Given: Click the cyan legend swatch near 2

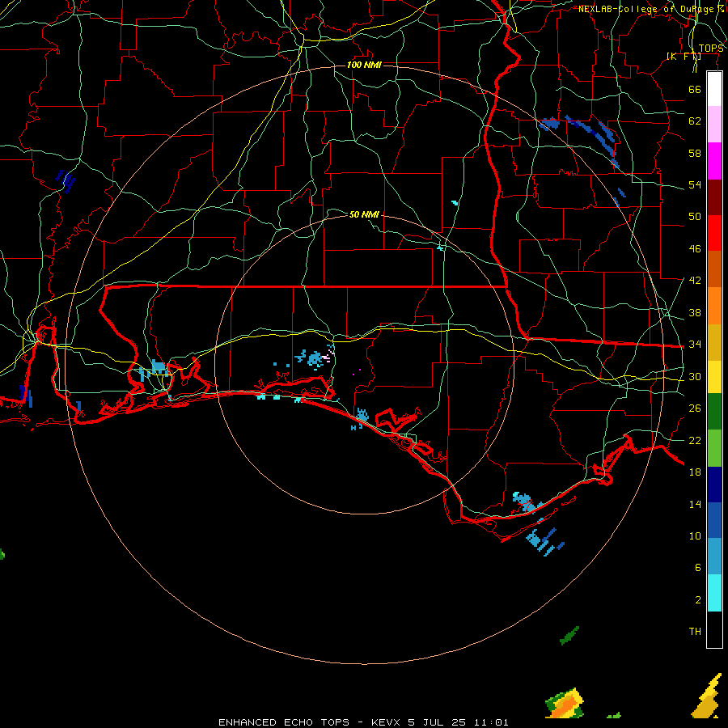Looking at the screenshot, I should pyautogui.click(x=714, y=593).
